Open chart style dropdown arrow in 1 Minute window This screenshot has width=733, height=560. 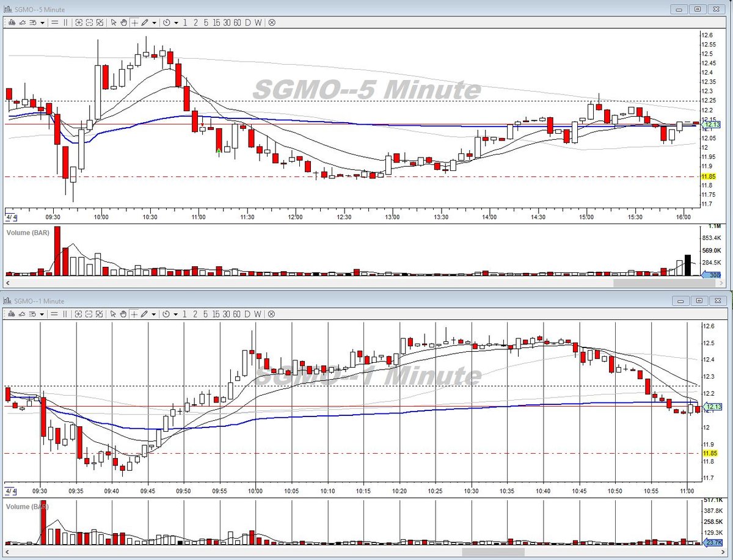(x=42, y=314)
